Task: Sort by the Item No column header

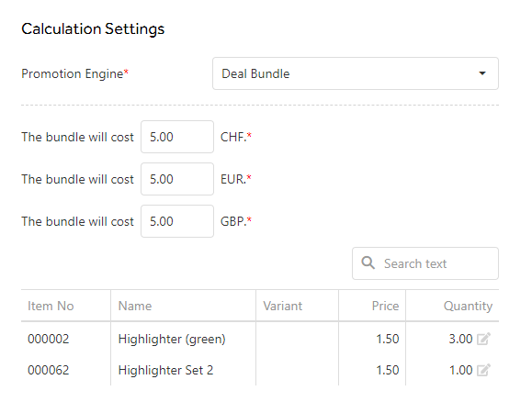Action: [x=51, y=306]
